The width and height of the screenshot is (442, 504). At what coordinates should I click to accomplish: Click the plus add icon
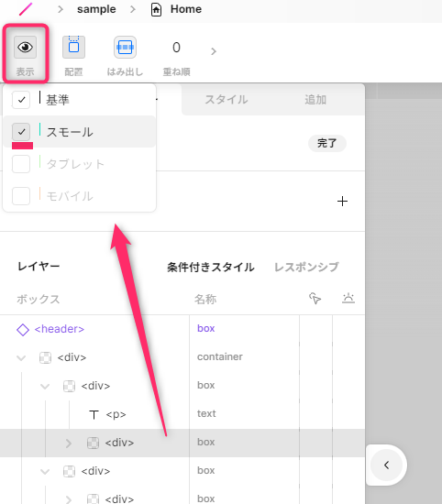coord(342,202)
